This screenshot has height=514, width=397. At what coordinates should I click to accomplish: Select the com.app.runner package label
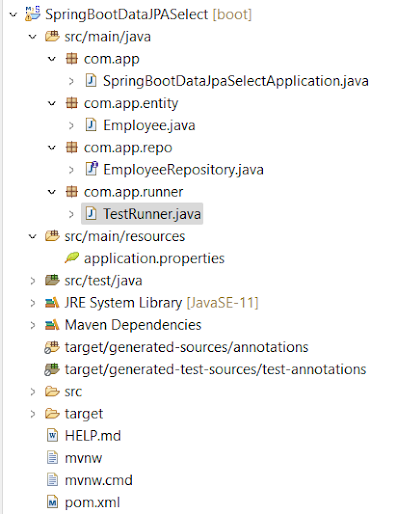133,192
